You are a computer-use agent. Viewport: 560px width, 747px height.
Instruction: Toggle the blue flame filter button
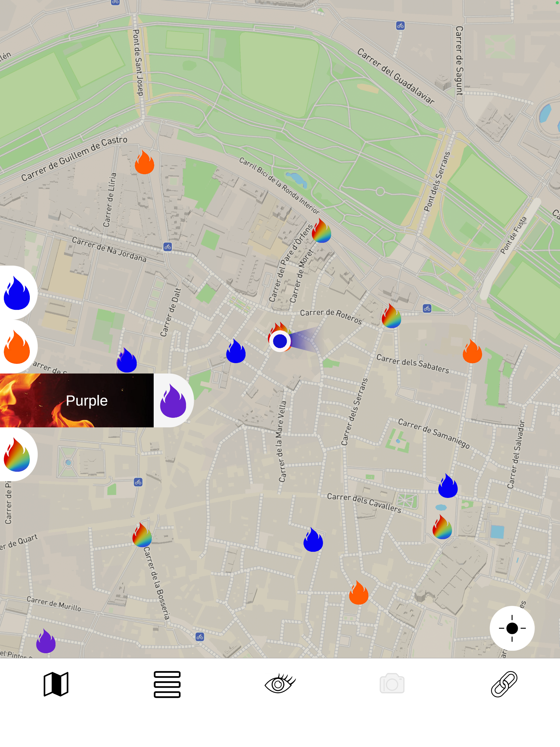[x=17, y=293]
